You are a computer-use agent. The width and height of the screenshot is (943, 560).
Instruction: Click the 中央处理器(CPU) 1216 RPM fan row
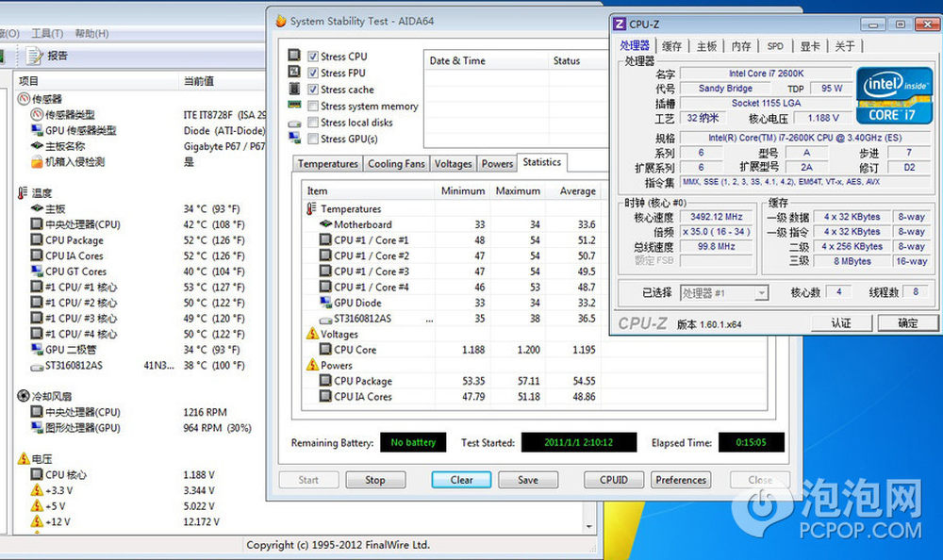(140, 412)
